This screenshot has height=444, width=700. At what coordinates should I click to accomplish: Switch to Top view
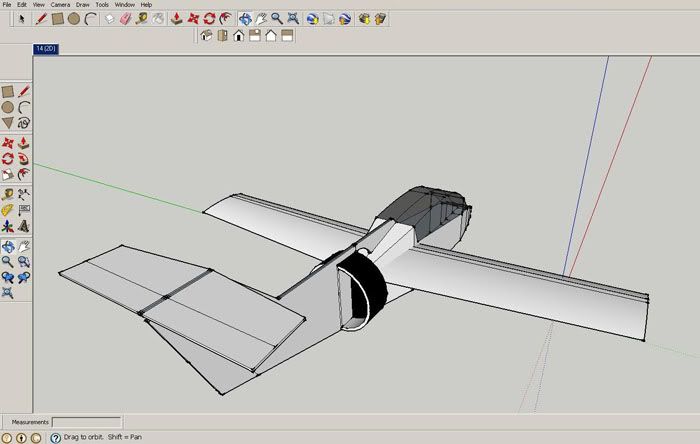(x=222, y=35)
